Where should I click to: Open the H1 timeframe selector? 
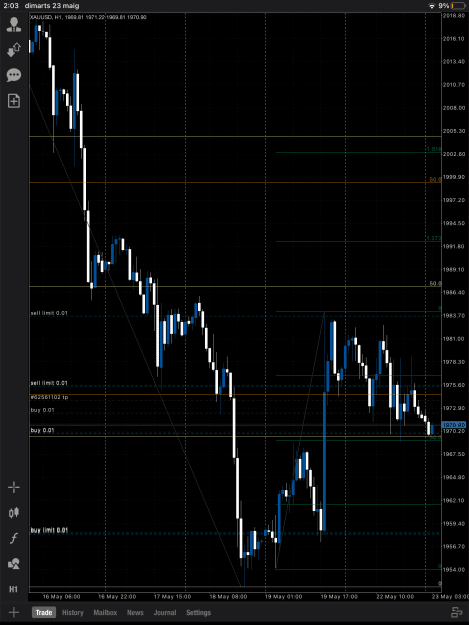(14, 589)
